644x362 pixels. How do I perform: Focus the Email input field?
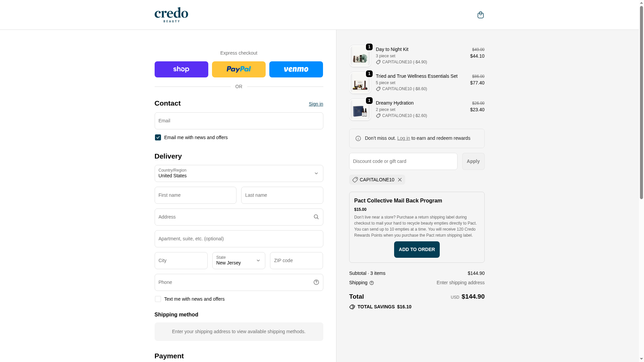(238, 121)
